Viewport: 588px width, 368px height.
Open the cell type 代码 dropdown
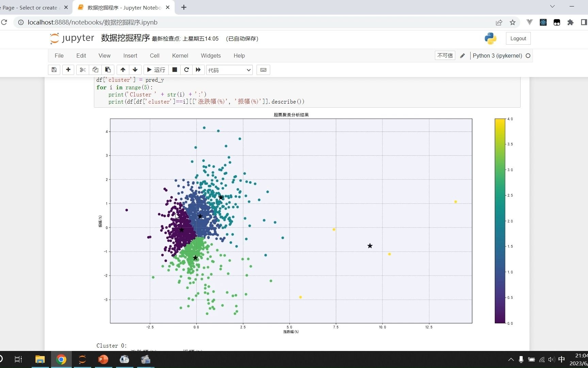coord(229,70)
